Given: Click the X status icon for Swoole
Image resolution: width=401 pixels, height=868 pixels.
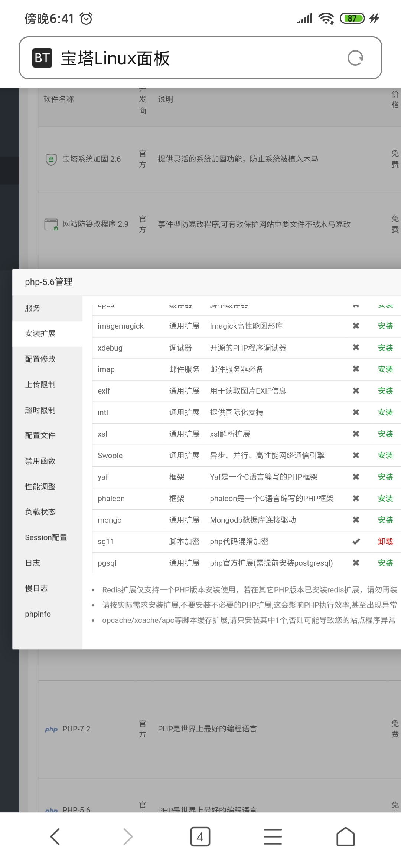Looking at the screenshot, I should tap(356, 455).
